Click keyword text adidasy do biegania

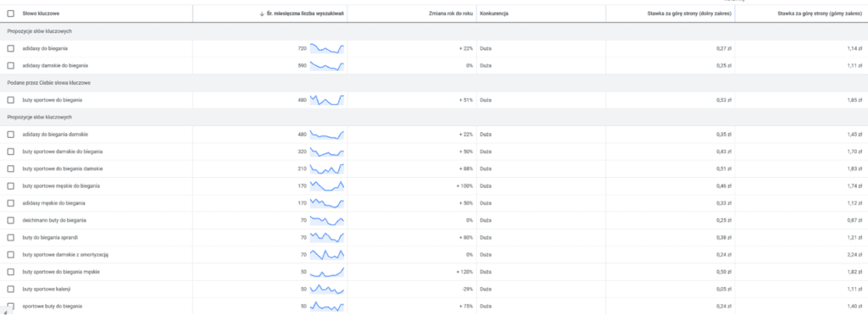point(46,48)
